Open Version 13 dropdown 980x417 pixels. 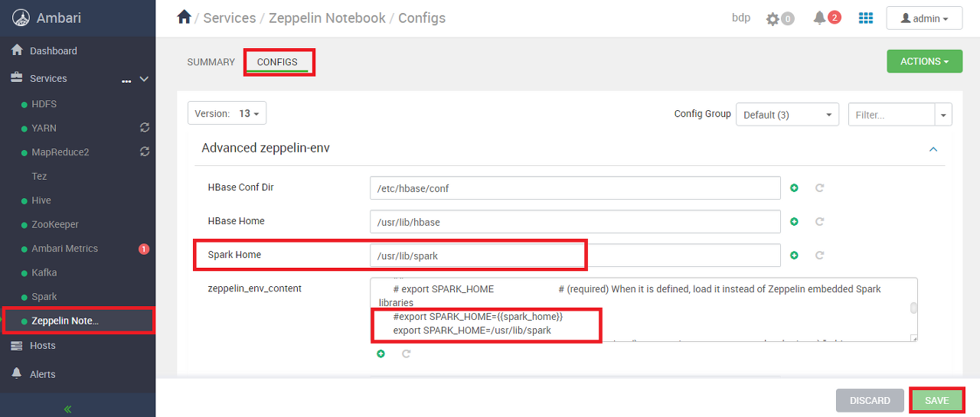(227, 113)
